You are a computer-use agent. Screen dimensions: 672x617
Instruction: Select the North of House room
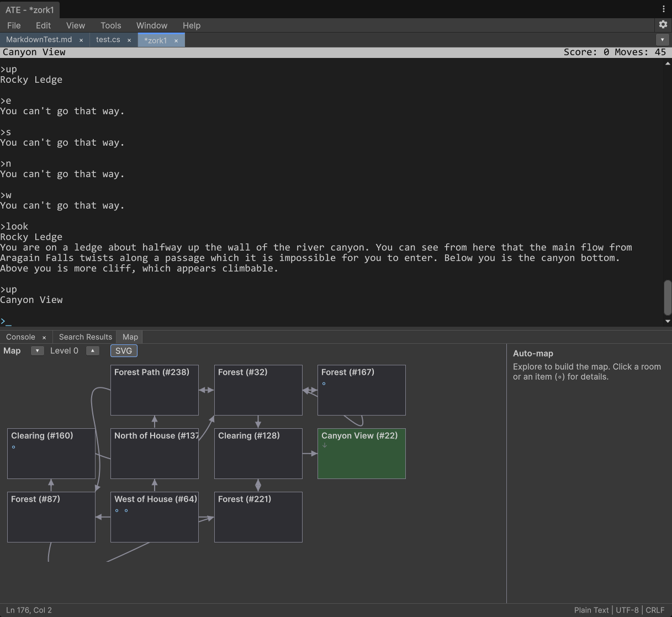click(155, 454)
